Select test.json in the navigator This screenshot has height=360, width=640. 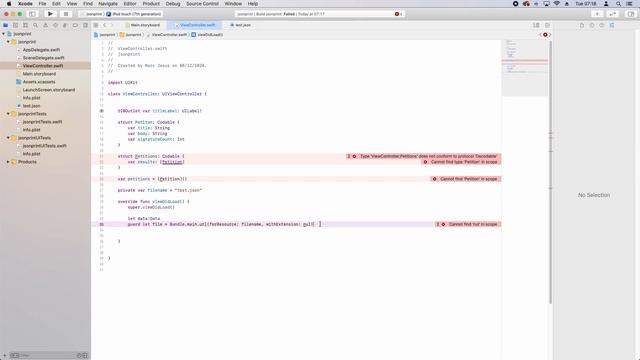pyautogui.click(x=31, y=106)
